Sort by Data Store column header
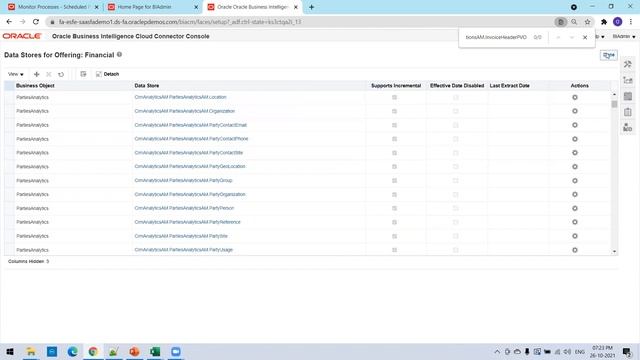This screenshot has height=360, width=640. pyautogui.click(x=147, y=86)
